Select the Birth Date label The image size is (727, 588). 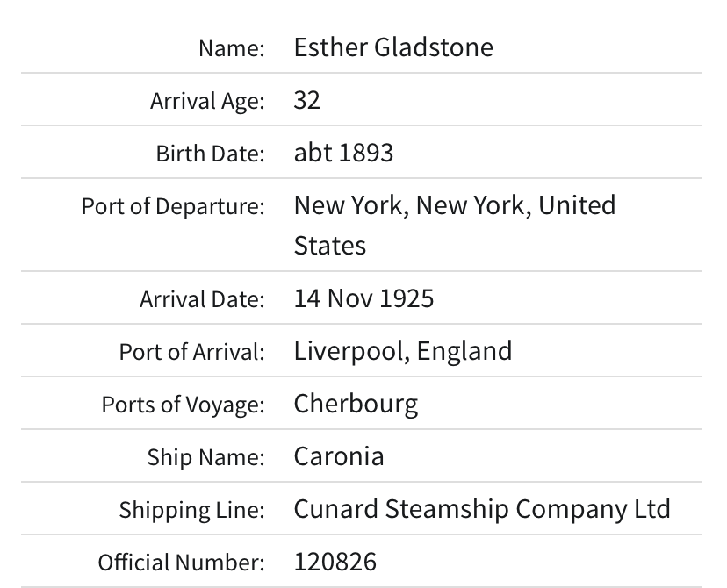210,154
